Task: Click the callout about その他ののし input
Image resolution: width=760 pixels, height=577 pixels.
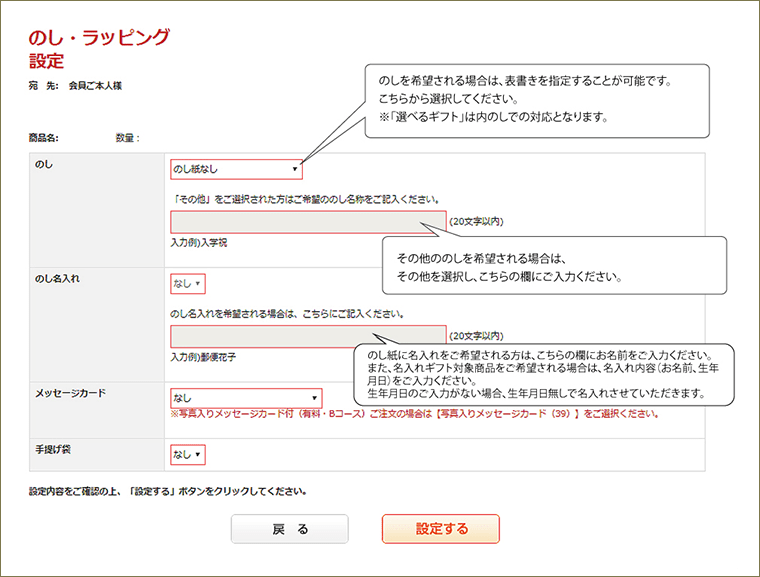Action: [x=553, y=266]
